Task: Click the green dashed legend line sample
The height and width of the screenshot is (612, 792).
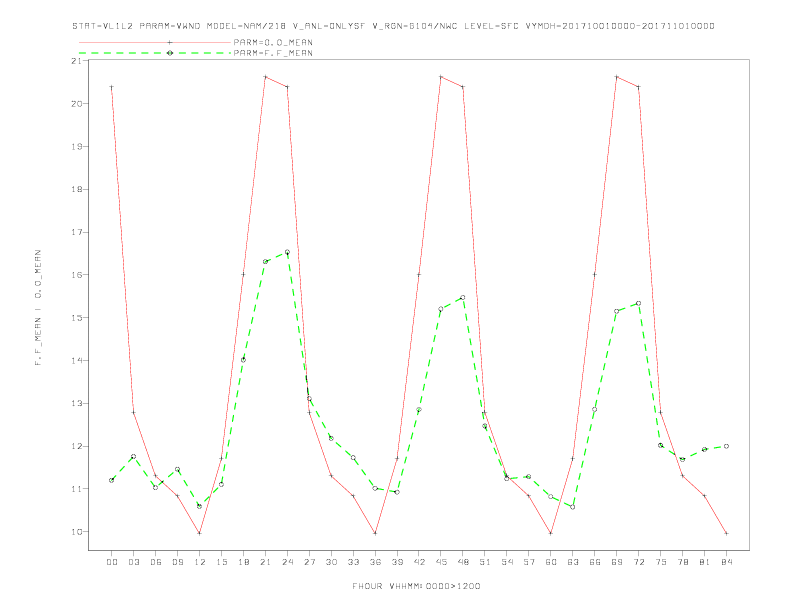Action: (155, 53)
